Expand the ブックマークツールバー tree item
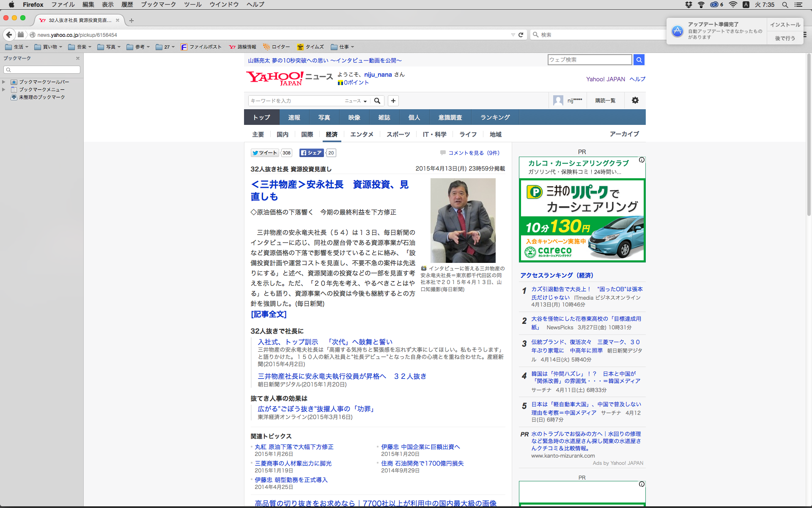 tap(4, 82)
